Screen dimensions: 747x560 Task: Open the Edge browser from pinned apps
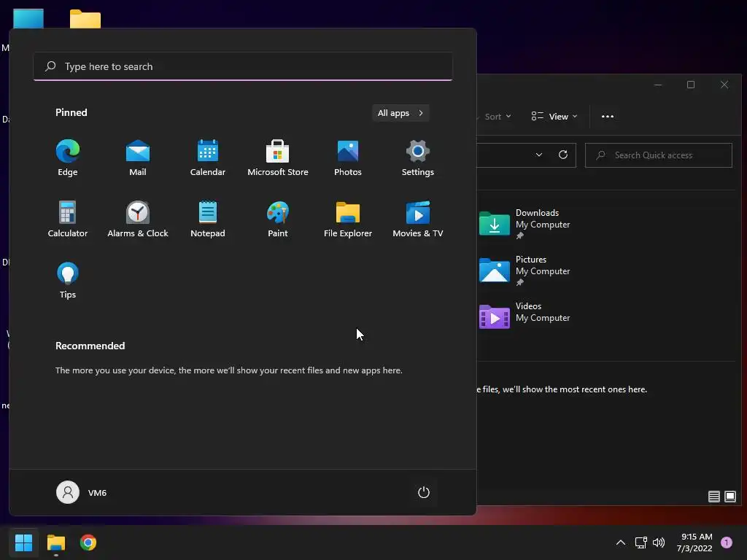click(x=68, y=158)
